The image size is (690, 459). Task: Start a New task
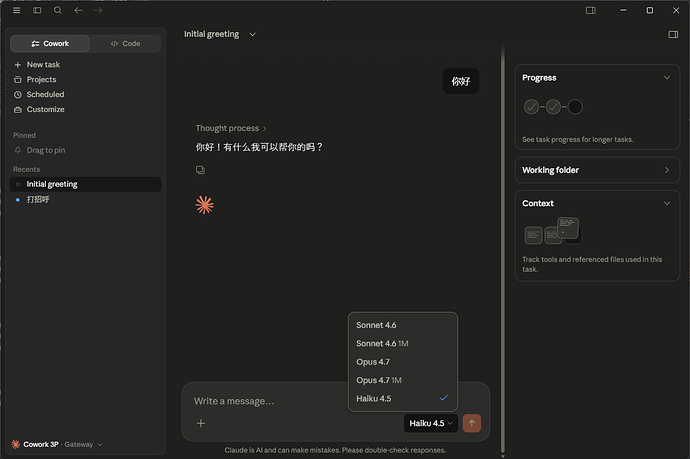pyautogui.click(x=43, y=64)
